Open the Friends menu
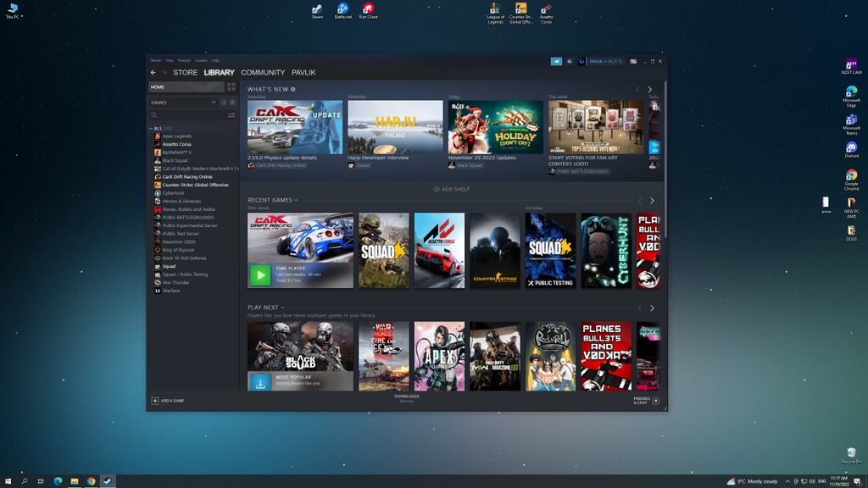 tap(184, 60)
